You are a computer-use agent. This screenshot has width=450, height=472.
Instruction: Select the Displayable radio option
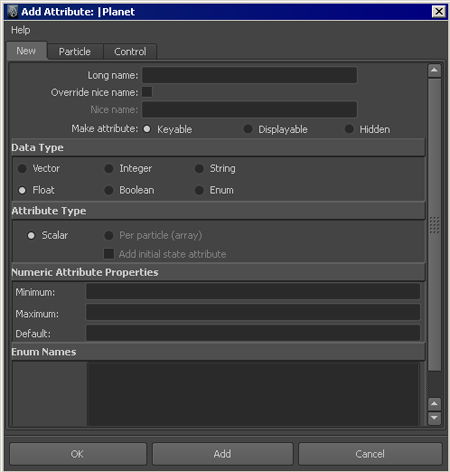248,129
